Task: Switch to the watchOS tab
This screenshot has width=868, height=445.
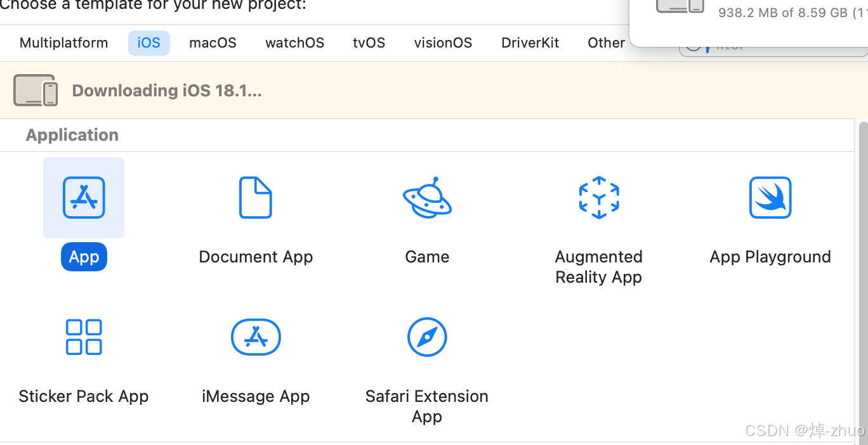Action: (x=295, y=43)
